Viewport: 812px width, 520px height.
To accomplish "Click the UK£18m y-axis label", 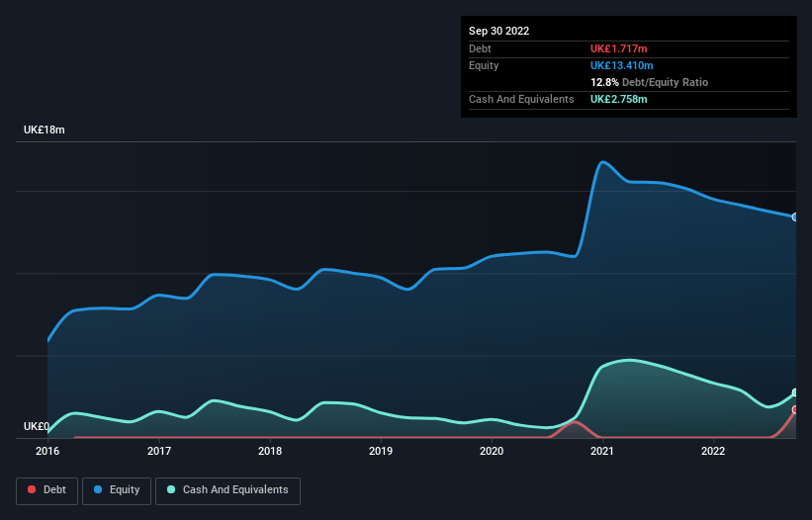I will pos(45,130).
